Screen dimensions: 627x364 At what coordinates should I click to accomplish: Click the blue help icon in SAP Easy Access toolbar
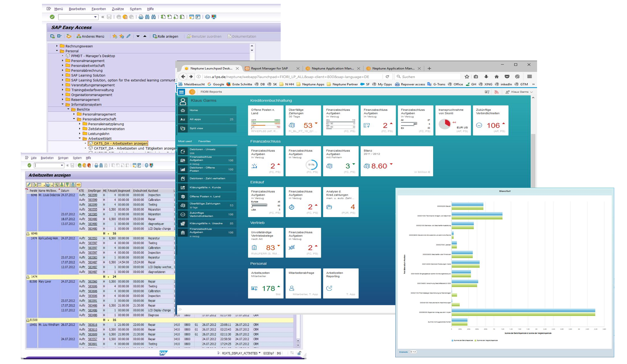207,17
